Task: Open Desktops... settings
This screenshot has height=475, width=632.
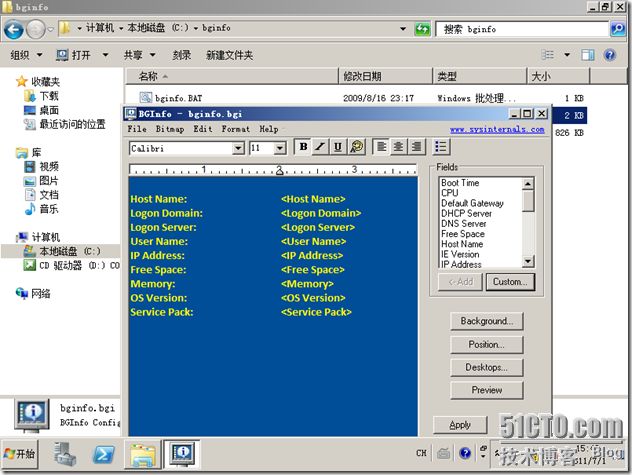Action: [486, 367]
